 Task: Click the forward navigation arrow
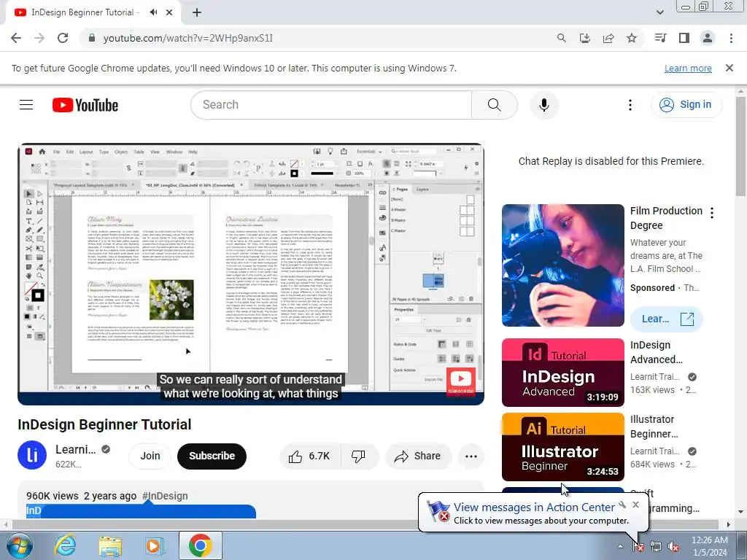[39, 38]
